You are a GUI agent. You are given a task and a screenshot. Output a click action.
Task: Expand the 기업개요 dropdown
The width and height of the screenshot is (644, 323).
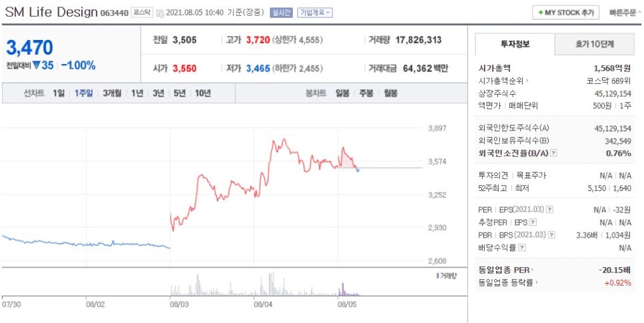[x=315, y=13]
